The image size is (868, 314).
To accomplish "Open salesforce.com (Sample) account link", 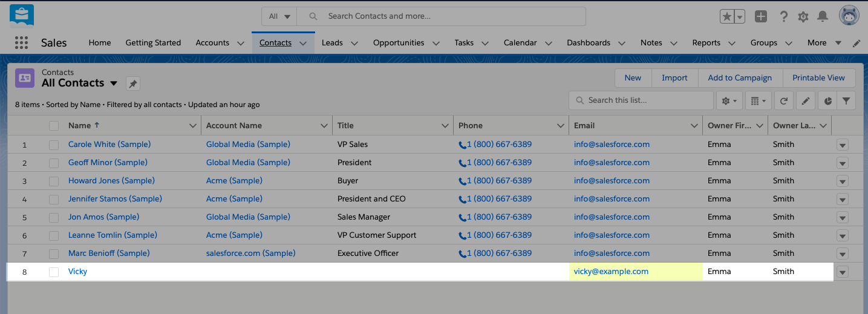I will tap(250, 253).
